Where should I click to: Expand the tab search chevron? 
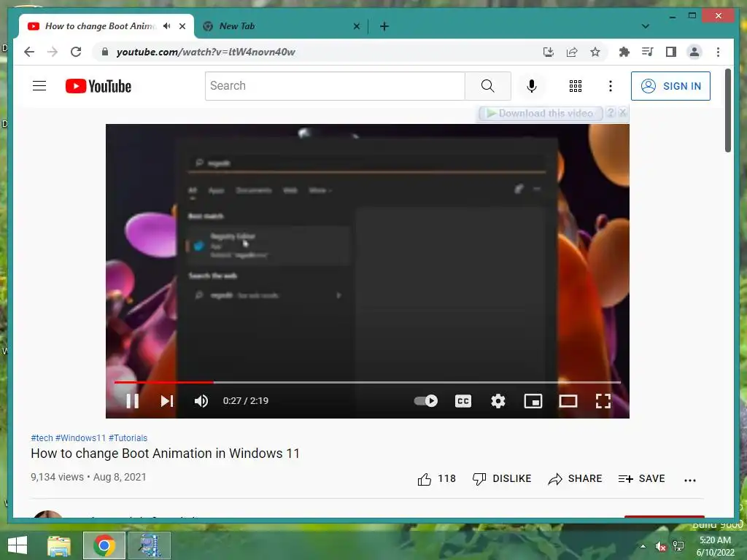(x=646, y=26)
